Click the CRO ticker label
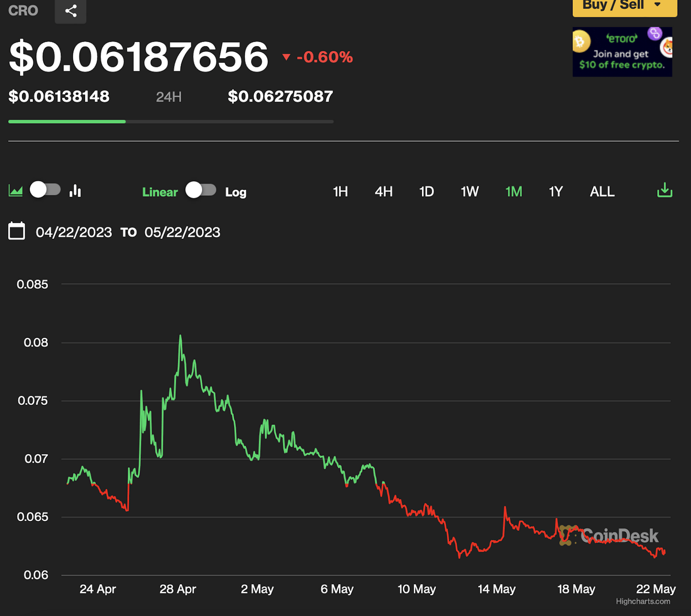This screenshot has height=616, width=691. coord(23,10)
